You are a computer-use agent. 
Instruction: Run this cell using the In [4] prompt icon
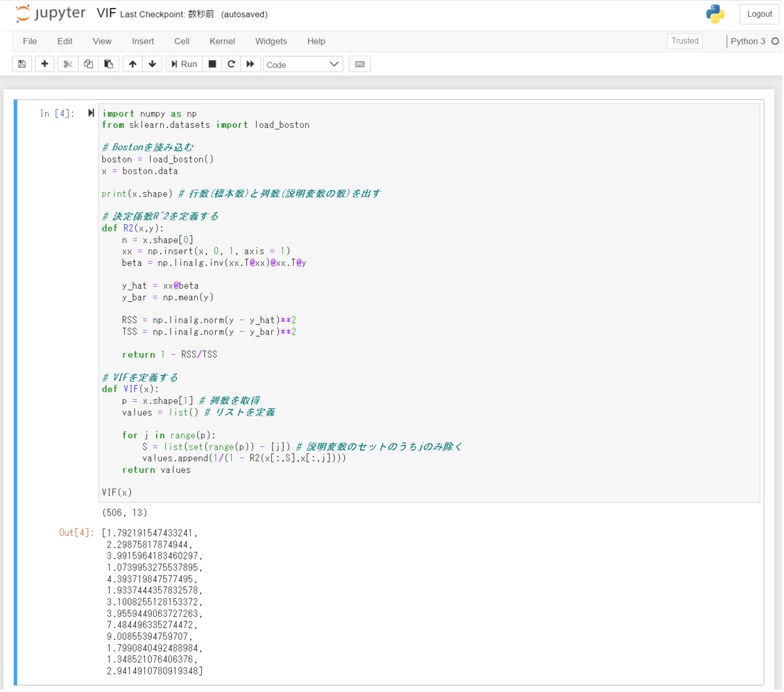[91, 113]
